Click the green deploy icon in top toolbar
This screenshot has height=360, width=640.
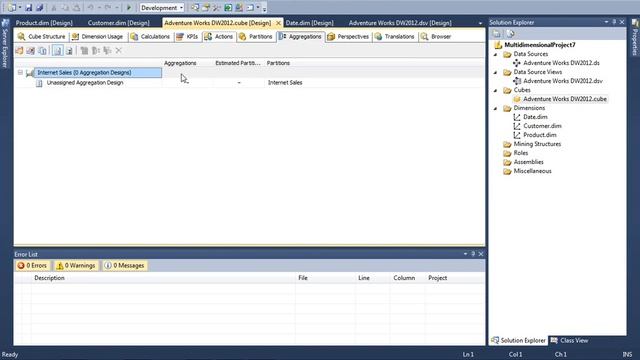tap(228, 8)
